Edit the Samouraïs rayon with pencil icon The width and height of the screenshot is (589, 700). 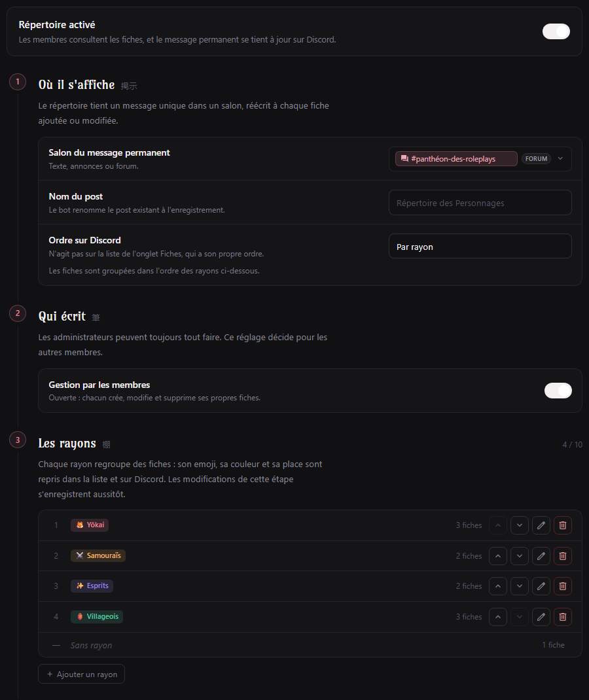(x=541, y=556)
